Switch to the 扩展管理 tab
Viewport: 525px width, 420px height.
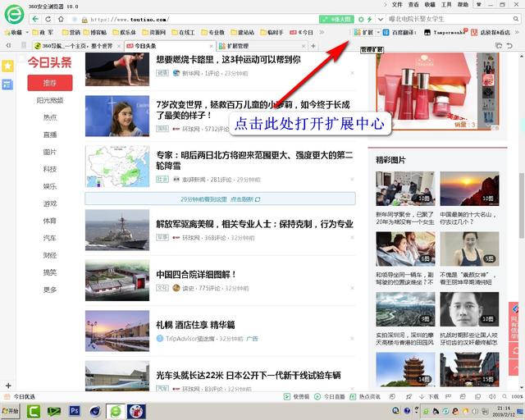(262, 46)
